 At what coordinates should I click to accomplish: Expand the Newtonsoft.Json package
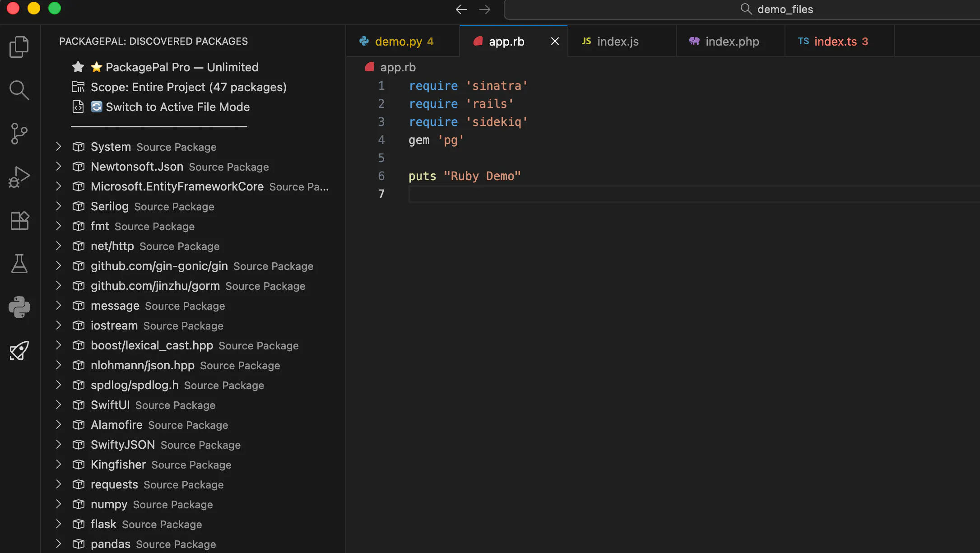[x=58, y=167]
